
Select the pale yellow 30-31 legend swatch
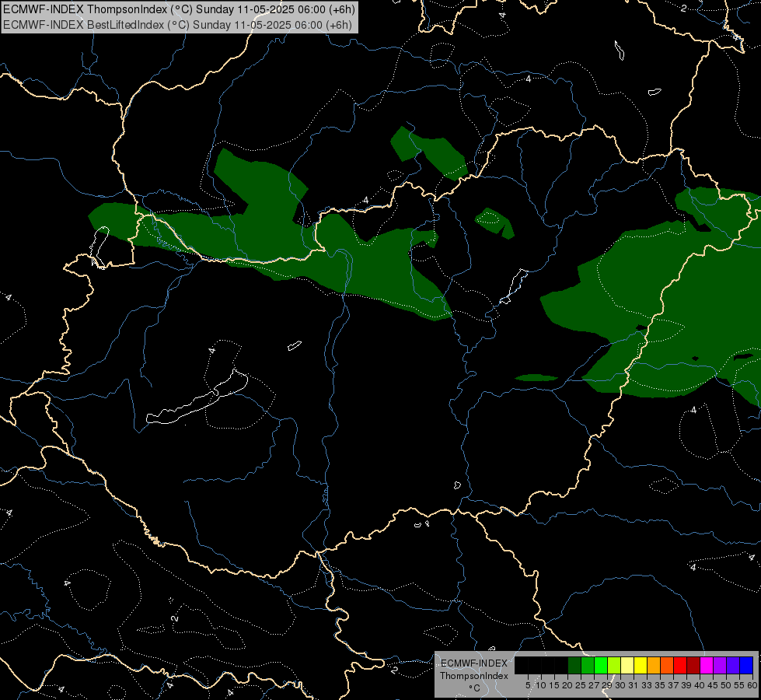tap(627, 665)
